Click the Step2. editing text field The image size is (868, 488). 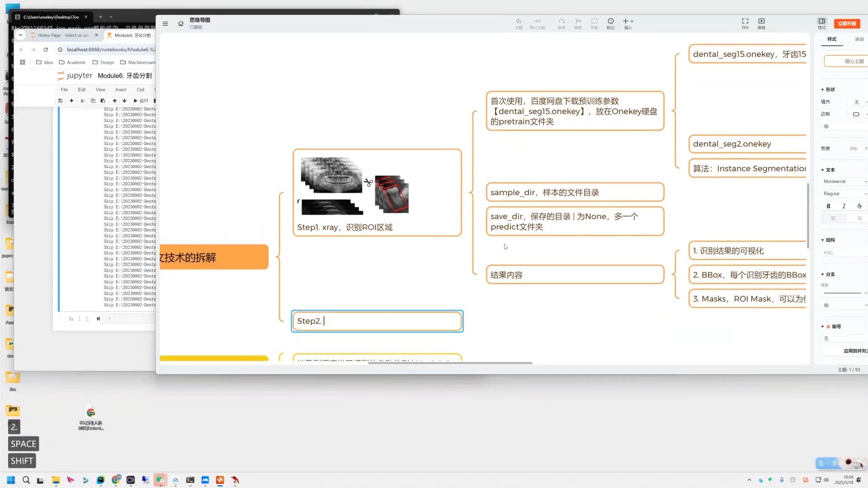pyautogui.click(x=377, y=321)
